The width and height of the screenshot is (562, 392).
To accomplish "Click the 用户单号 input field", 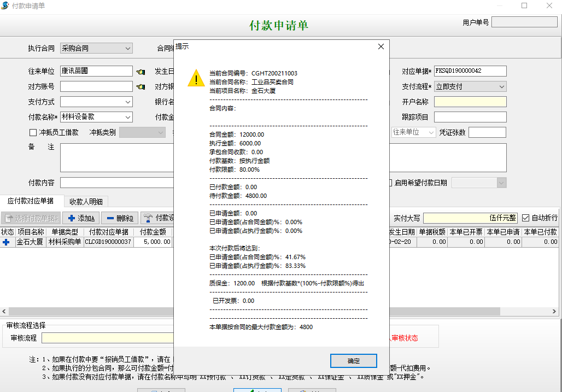I will [x=524, y=21].
